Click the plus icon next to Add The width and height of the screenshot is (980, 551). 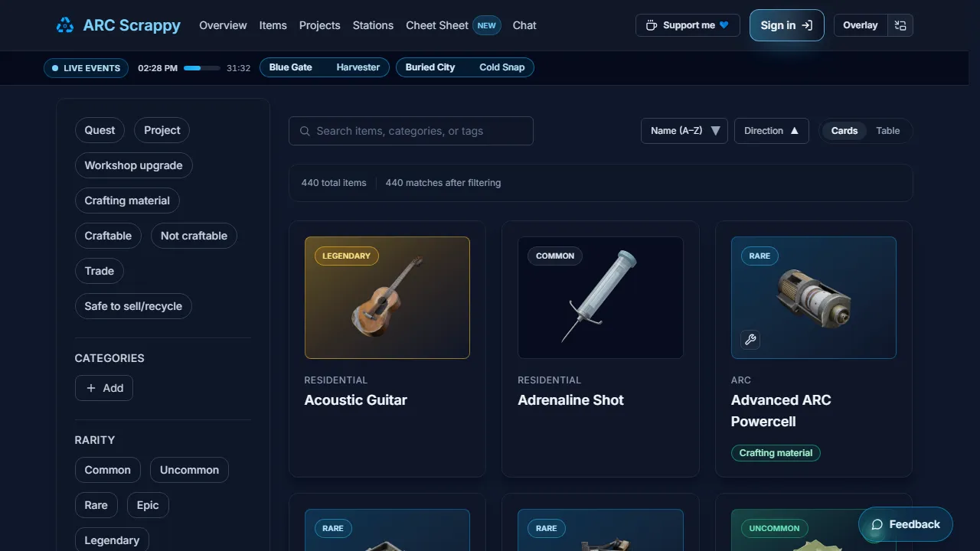(x=90, y=388)
